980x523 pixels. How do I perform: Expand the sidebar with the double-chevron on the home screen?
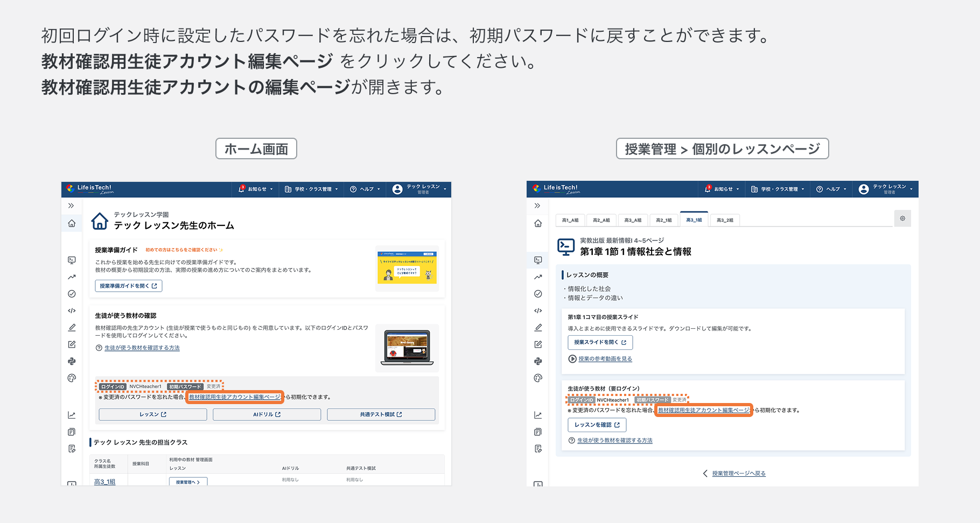(x=71, y=206)
